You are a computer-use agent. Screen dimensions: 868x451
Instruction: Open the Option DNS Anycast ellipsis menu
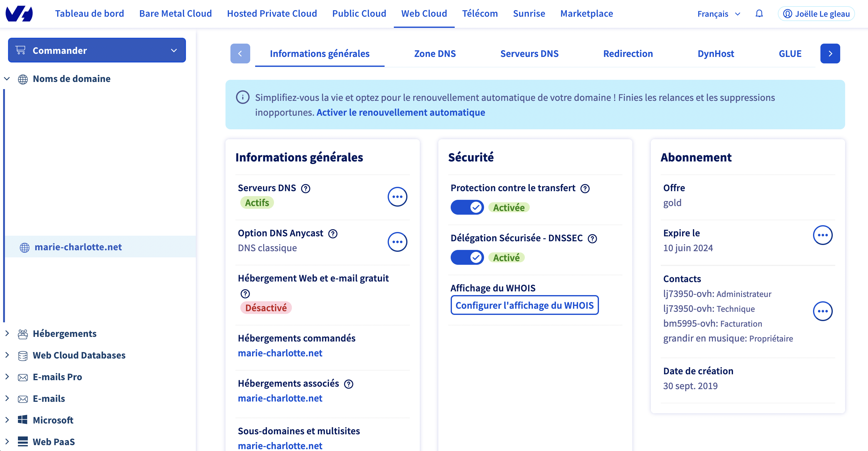point(397,242)
